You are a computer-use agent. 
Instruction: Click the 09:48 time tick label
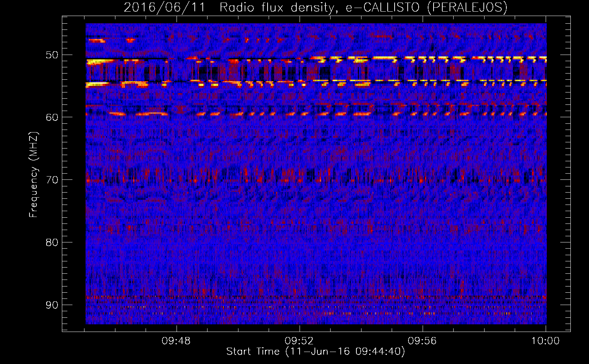[x=177, y=341]
